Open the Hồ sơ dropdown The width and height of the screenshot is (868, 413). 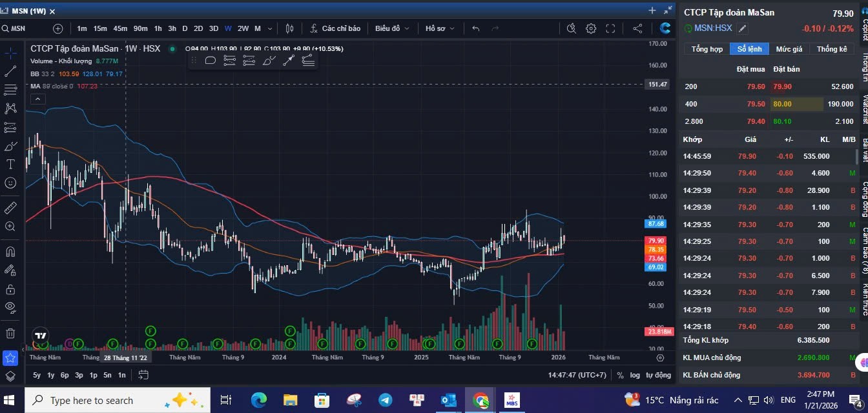(440, 28)
